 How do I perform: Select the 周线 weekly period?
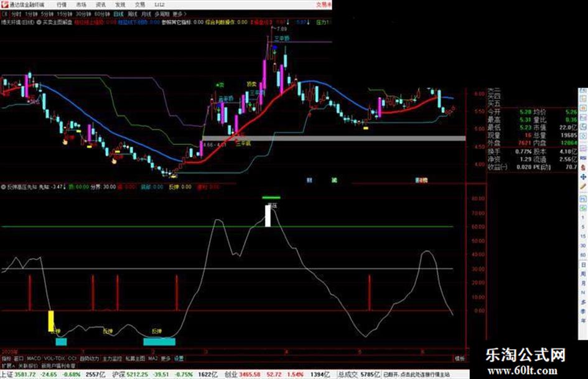(x=133, y=14)
